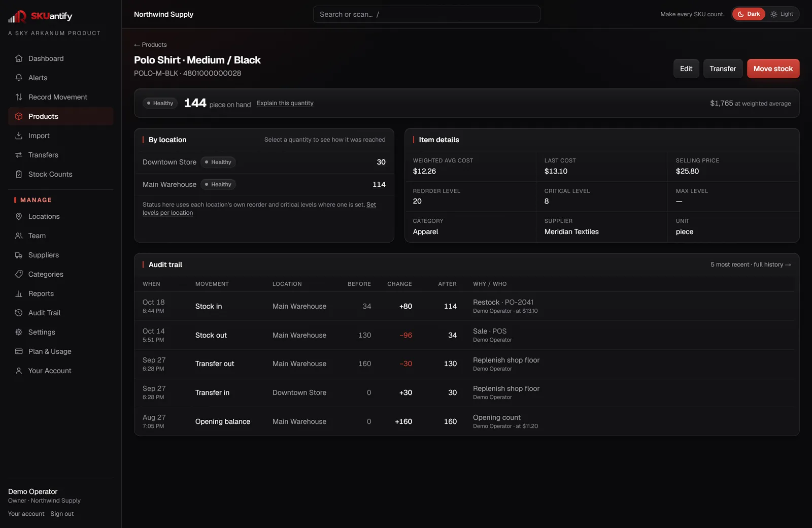Screen dimensions: 812x528
Task: Click Sign out in sidebar footer
Action: click(x=62, y=514)
